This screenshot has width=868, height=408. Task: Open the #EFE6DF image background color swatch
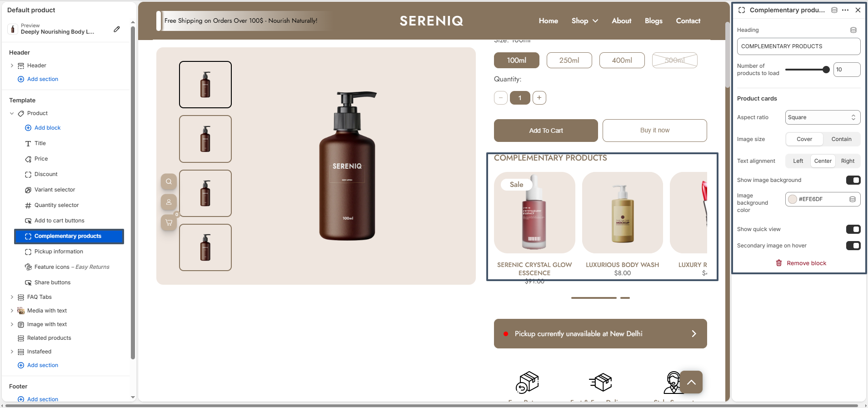[793, 199]
